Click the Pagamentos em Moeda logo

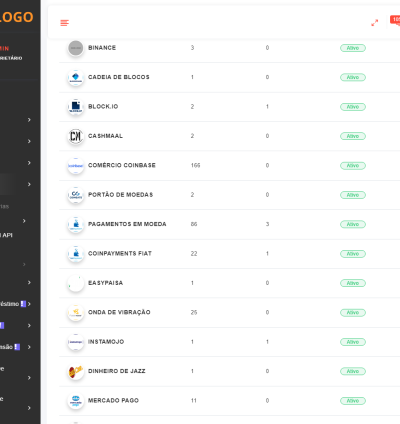click(76, 224)
